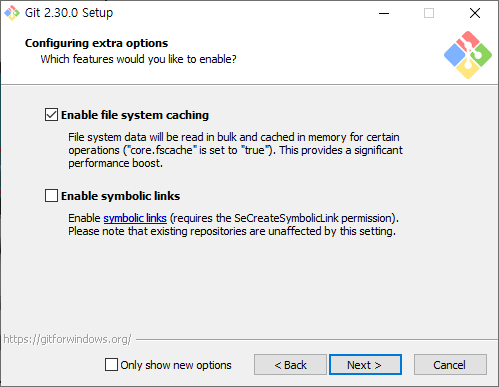Click the Enable symbolic links label text
The width and height of the screenshot is (499, 387).
click(x=120, y=196)
